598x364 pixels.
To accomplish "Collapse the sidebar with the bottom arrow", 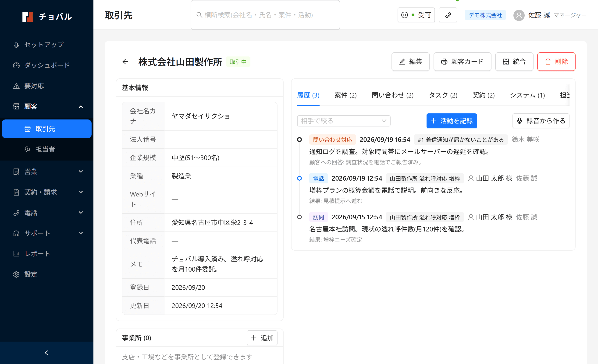I will coord(46,353).
